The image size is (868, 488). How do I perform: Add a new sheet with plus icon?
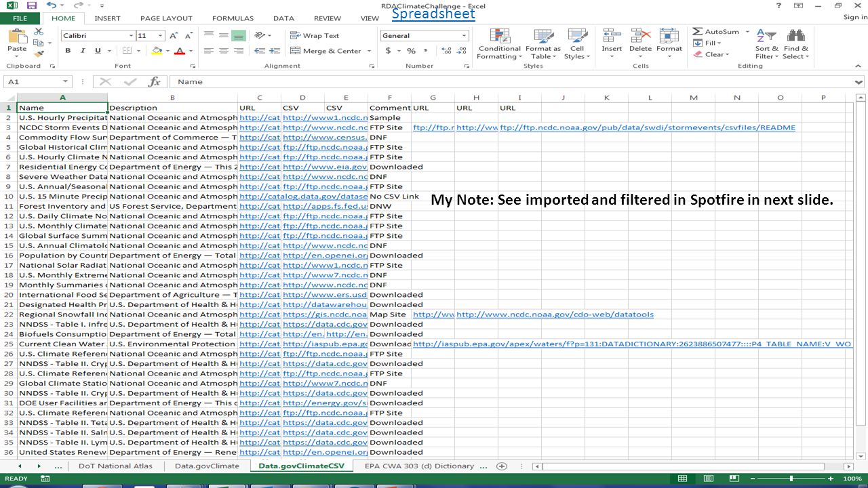coord(502,466)
